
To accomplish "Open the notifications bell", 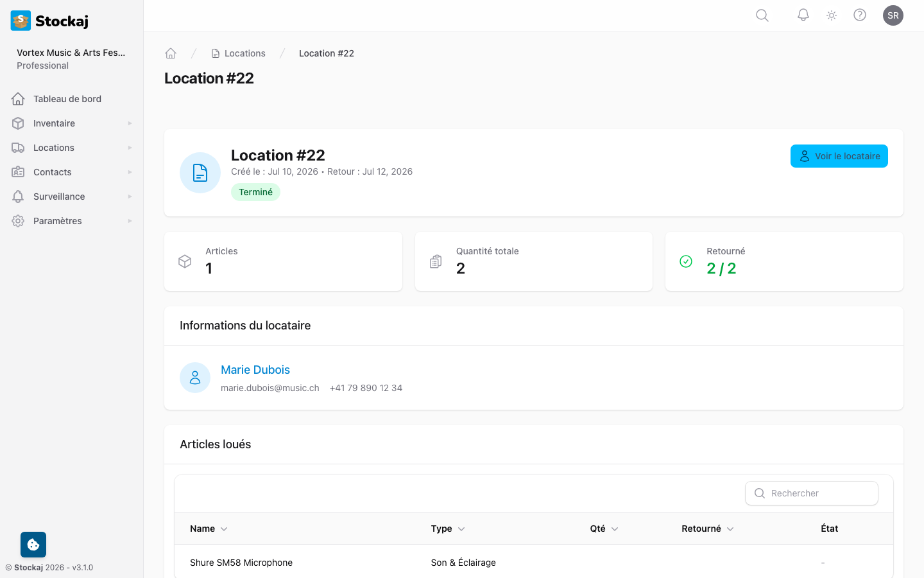I will 803,15.
